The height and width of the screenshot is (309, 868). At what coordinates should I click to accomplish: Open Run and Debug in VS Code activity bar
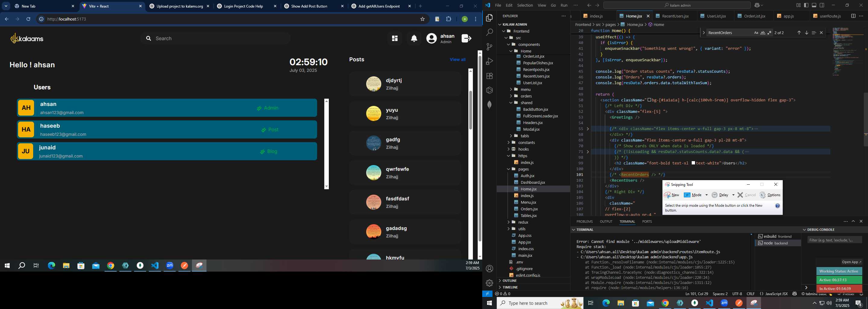click(489, 61)
